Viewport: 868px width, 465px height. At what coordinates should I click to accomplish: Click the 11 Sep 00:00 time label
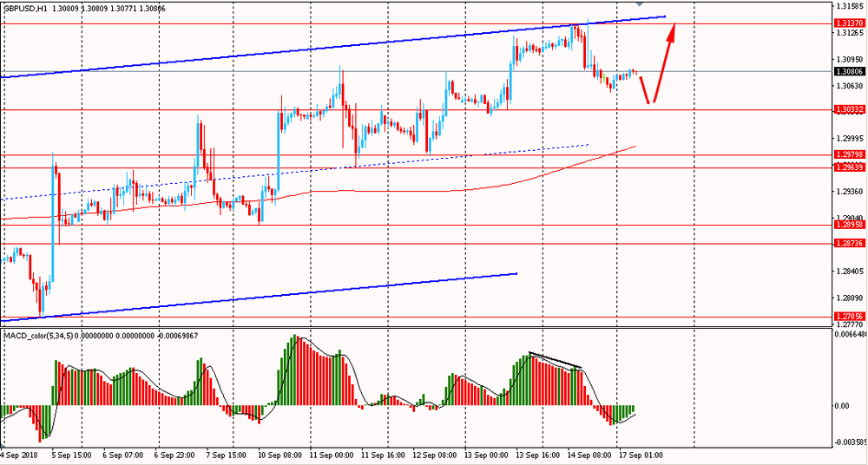332,455
